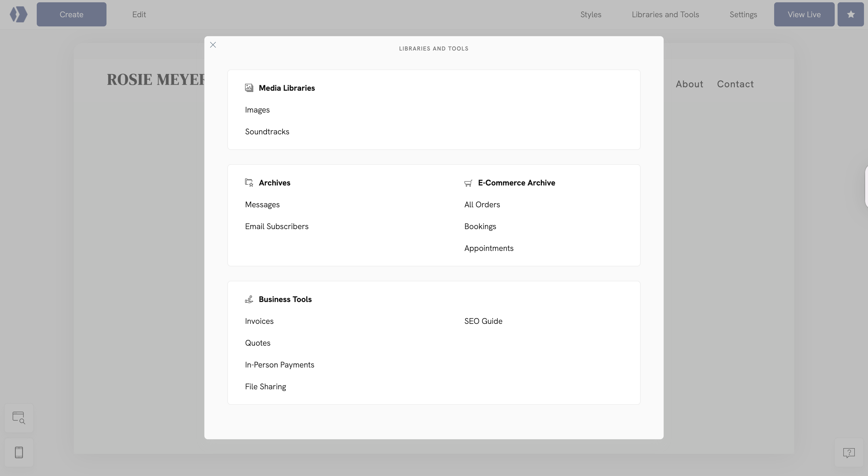Image resolution: width=868 pixels, height=476 pixels.
Task: View Bookings under E-Commerce Archive
Action: coord(480,226)
